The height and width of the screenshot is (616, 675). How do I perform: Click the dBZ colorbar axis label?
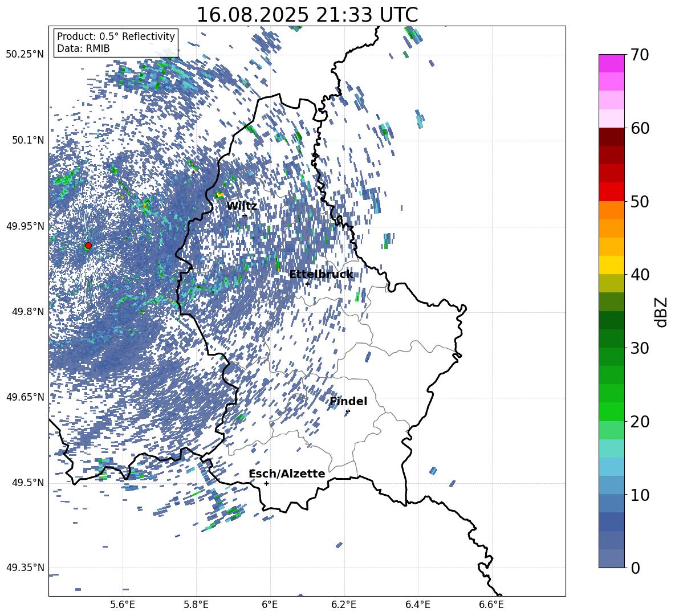(660, 312)
